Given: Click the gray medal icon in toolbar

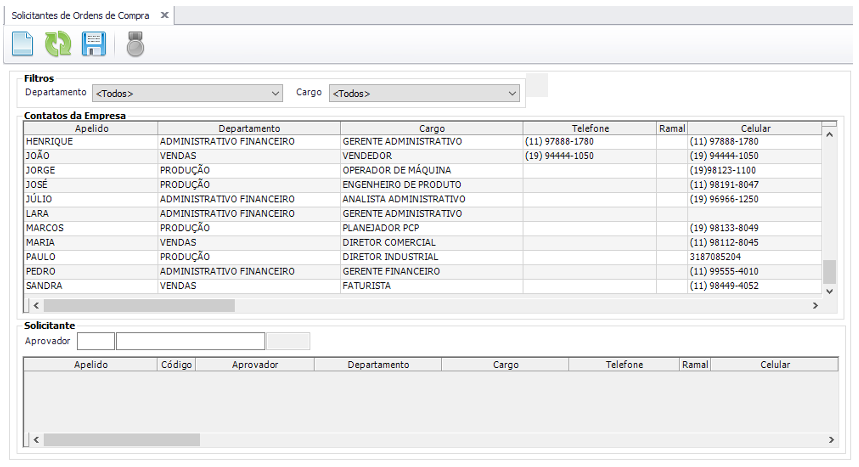Looking at the screenshot, I should coord(135,44).
